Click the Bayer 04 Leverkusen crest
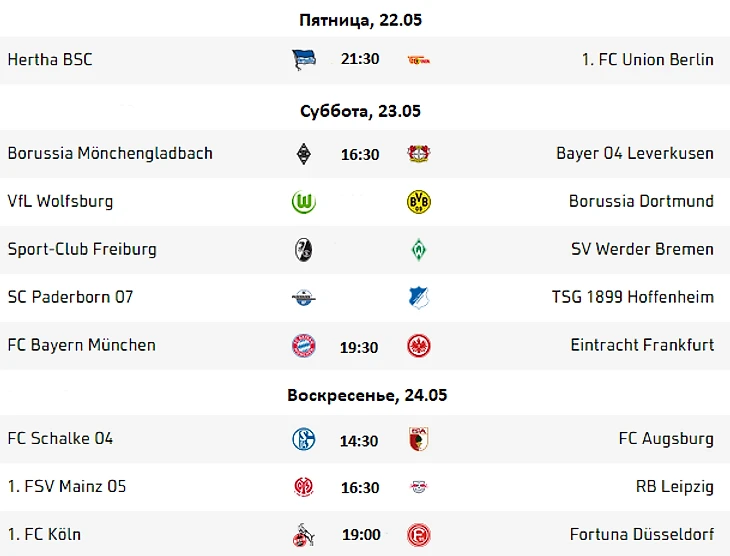This screenshot has height=556, width=730. (x=418, y=154)
